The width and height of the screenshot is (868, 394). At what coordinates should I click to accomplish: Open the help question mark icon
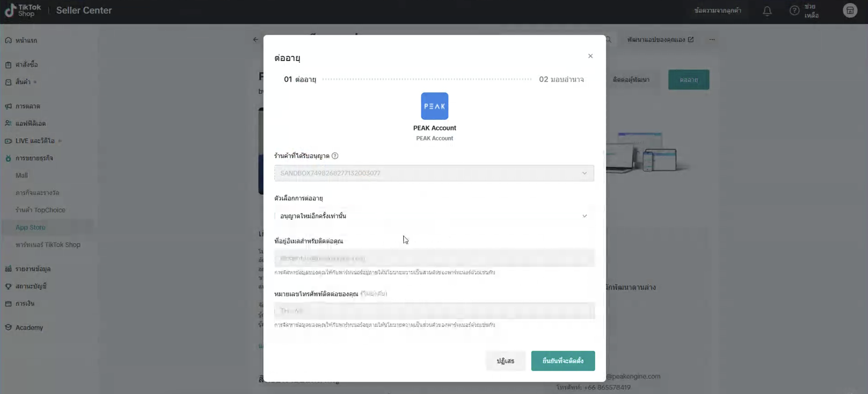794,10
